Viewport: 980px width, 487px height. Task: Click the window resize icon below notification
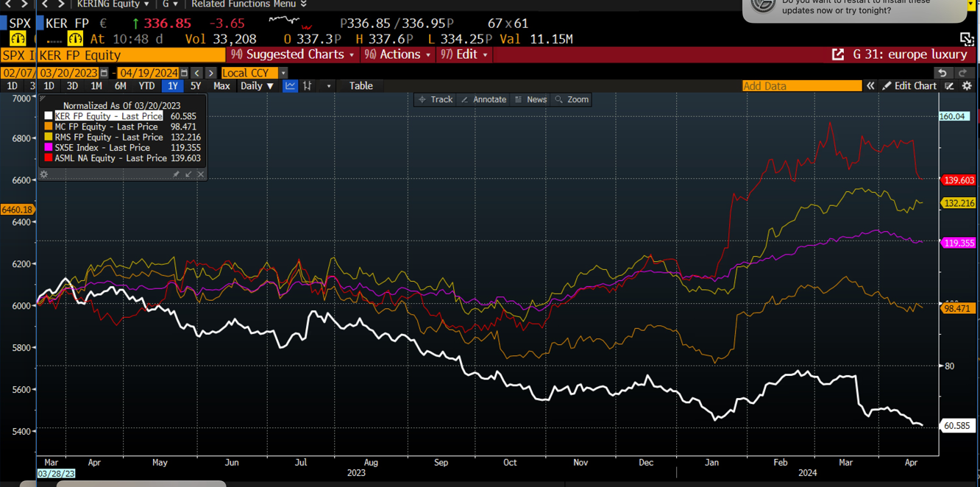tap(967, 39)
